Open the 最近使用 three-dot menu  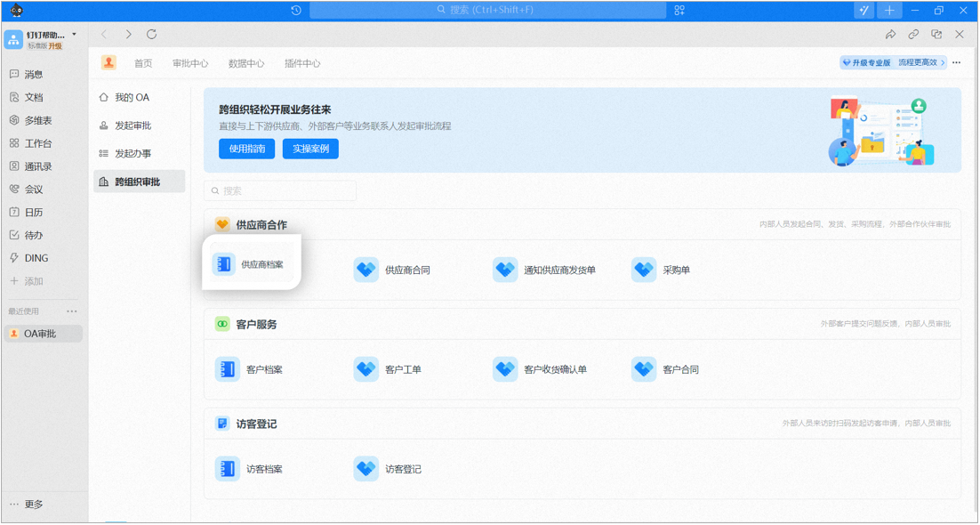73,311
